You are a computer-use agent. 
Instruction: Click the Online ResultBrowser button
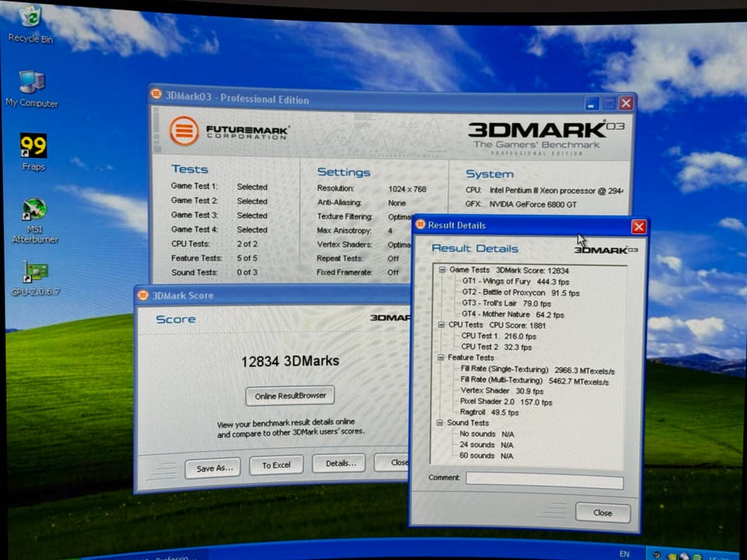290,396
